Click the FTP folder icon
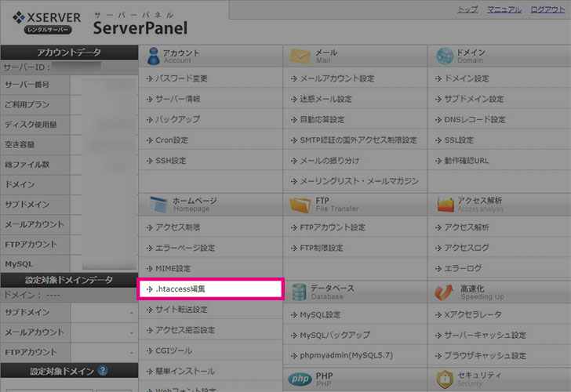The image size is (571, 392). click(x=300, y=205)
